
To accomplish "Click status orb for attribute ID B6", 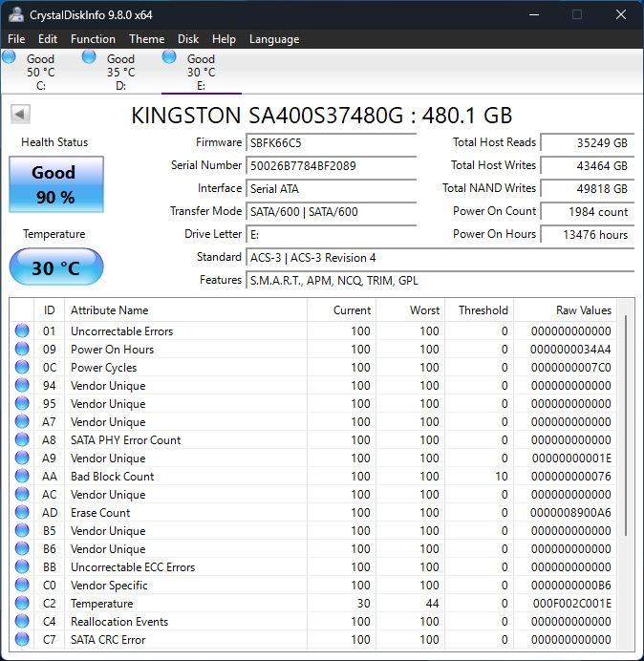I will point(22,548).
